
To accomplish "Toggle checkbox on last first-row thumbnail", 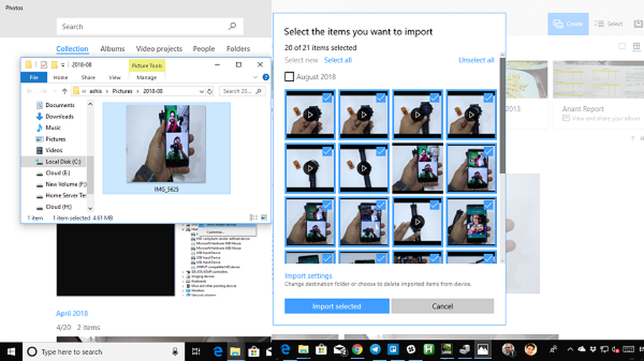I will (x=488, y=97).
